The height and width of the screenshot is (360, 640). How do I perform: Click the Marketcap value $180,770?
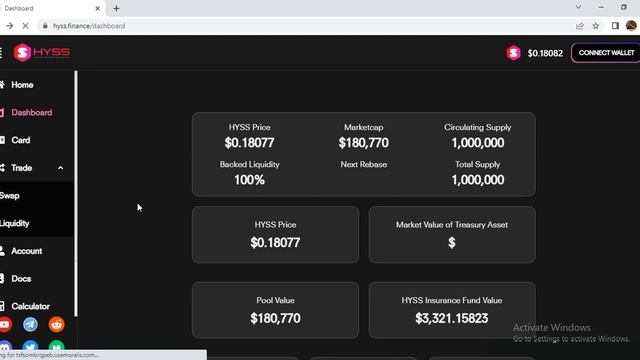point(363,143)
